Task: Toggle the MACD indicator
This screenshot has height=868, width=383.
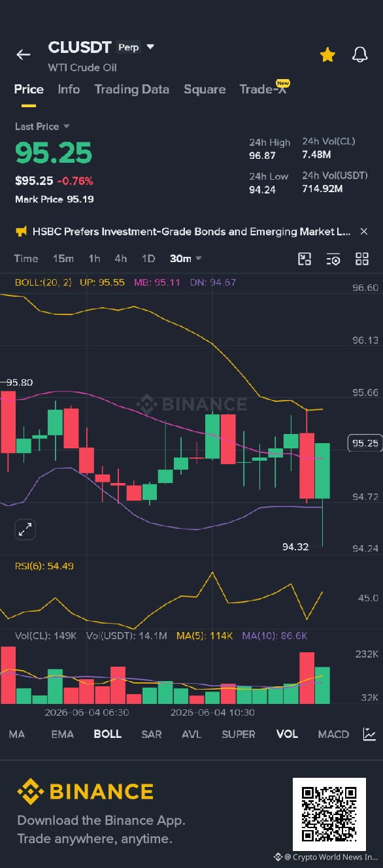Action: point(333,734)
